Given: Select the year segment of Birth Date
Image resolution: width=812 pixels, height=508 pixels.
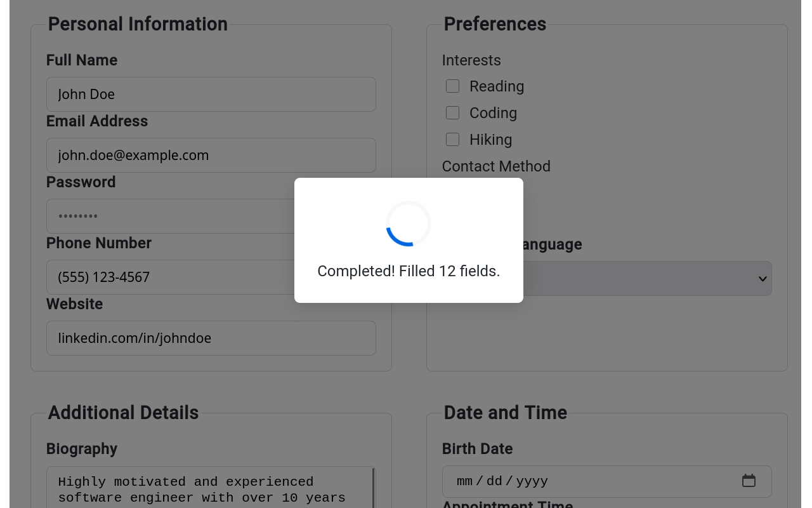Looking at the screenshot, I should [532, 481].
